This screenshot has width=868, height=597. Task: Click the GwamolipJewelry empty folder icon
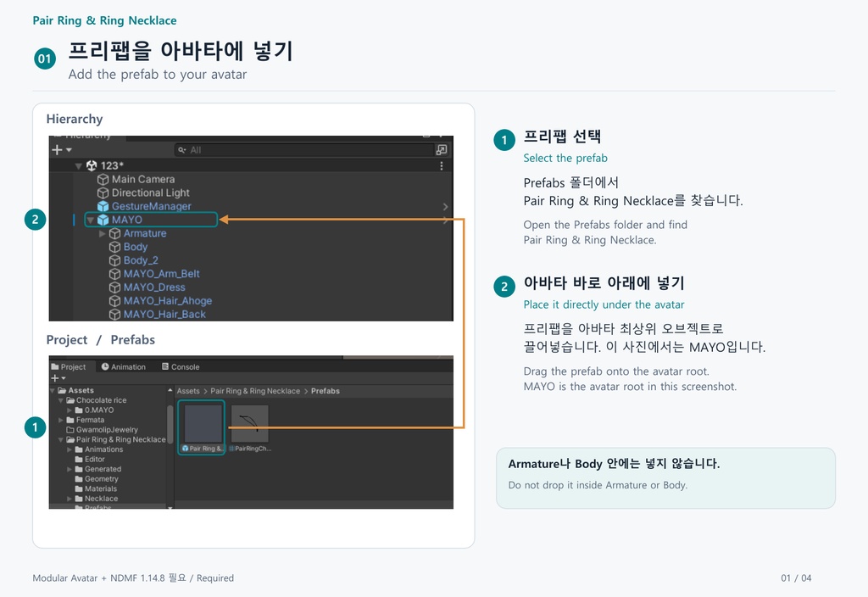coord(70,430)
